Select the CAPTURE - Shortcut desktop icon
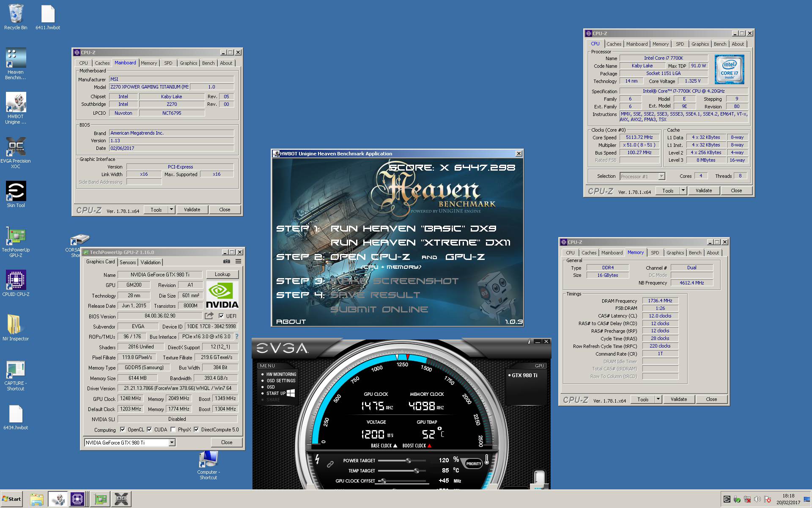This screenshot has width=812, height=508. [x=16, y=375]
